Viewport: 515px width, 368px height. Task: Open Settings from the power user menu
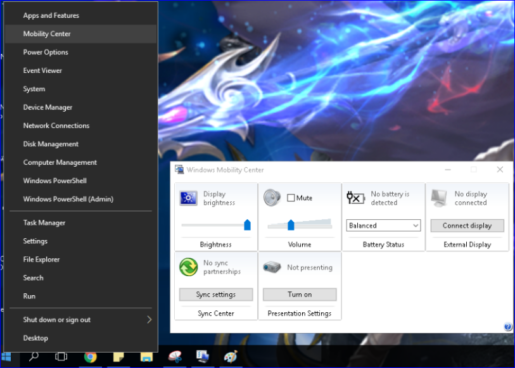[x=80, y=241]
